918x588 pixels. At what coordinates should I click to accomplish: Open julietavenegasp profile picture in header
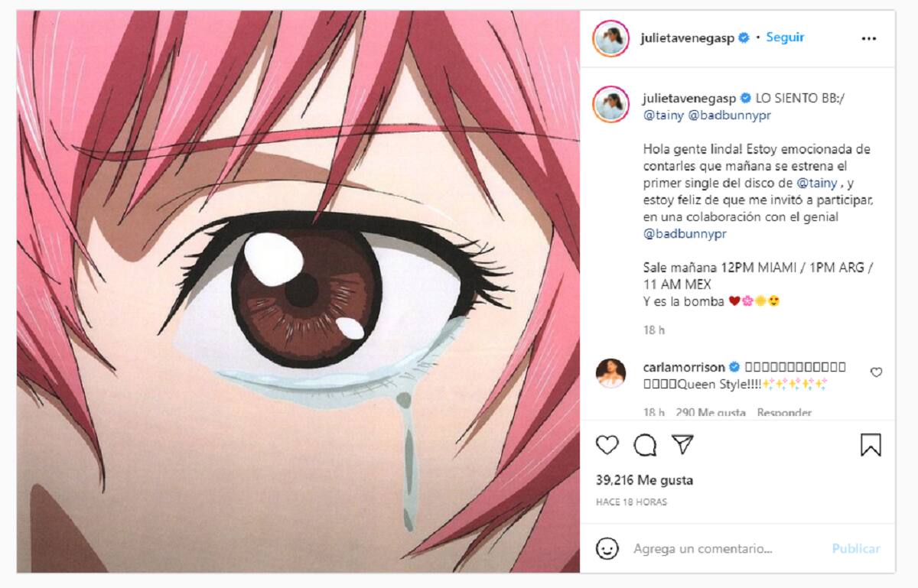(x=610, y=38)
